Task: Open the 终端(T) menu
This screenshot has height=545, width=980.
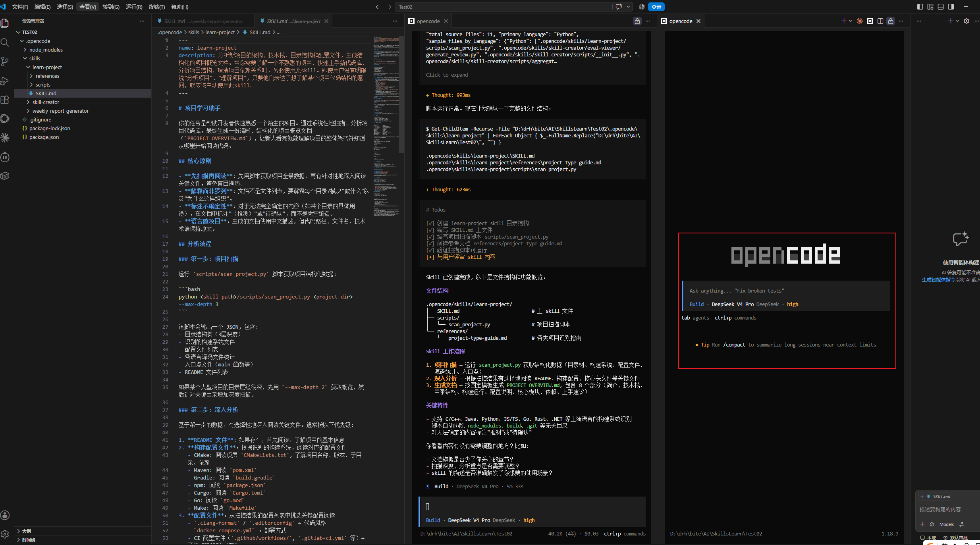Action: click(x=156, y=7)
